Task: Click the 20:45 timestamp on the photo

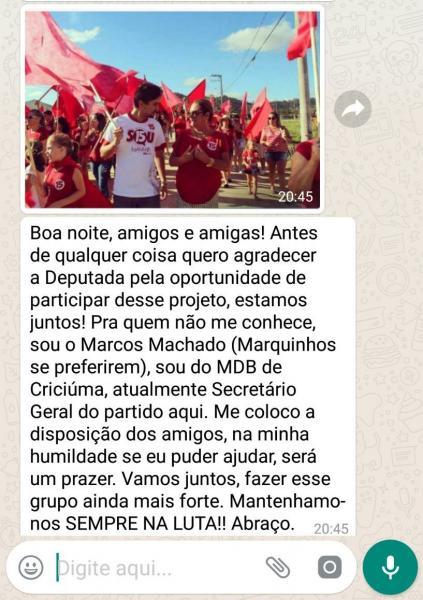Action: point(295,197)
